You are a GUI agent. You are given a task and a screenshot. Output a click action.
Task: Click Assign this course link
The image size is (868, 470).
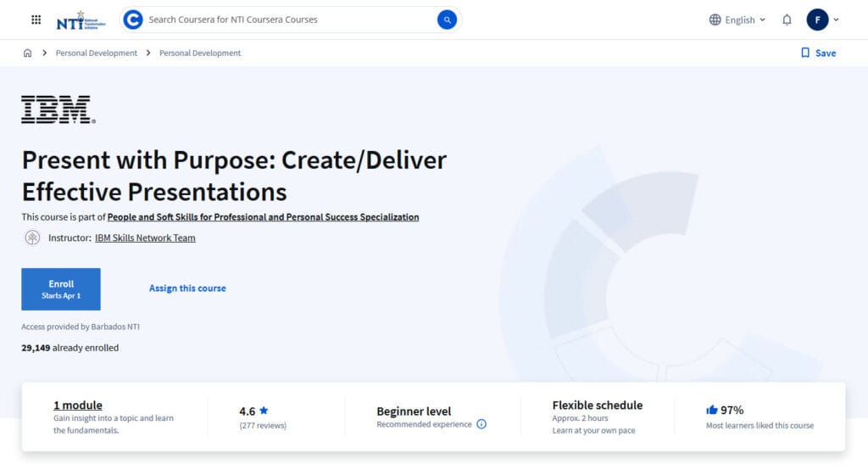click(187, 288)
